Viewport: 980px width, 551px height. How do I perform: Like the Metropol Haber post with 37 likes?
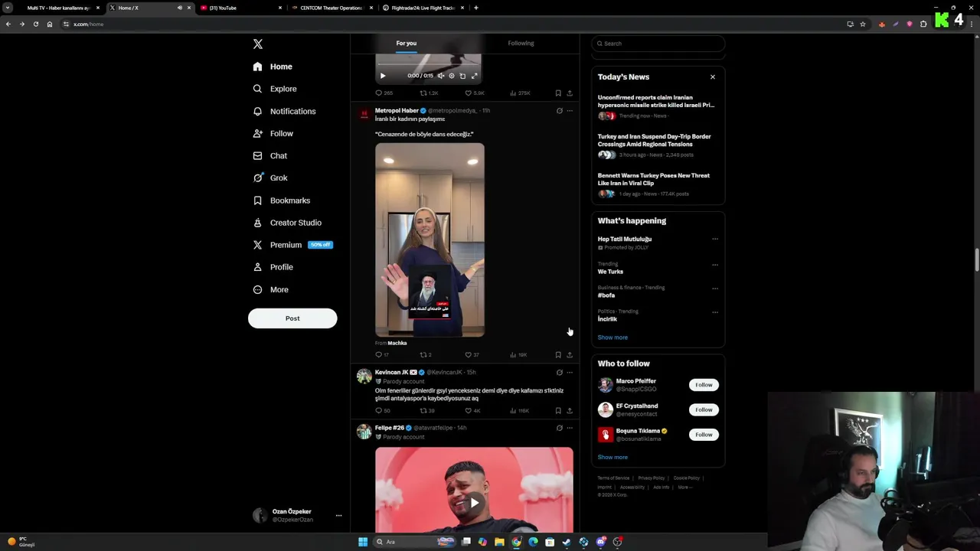(x=472, y=355)
